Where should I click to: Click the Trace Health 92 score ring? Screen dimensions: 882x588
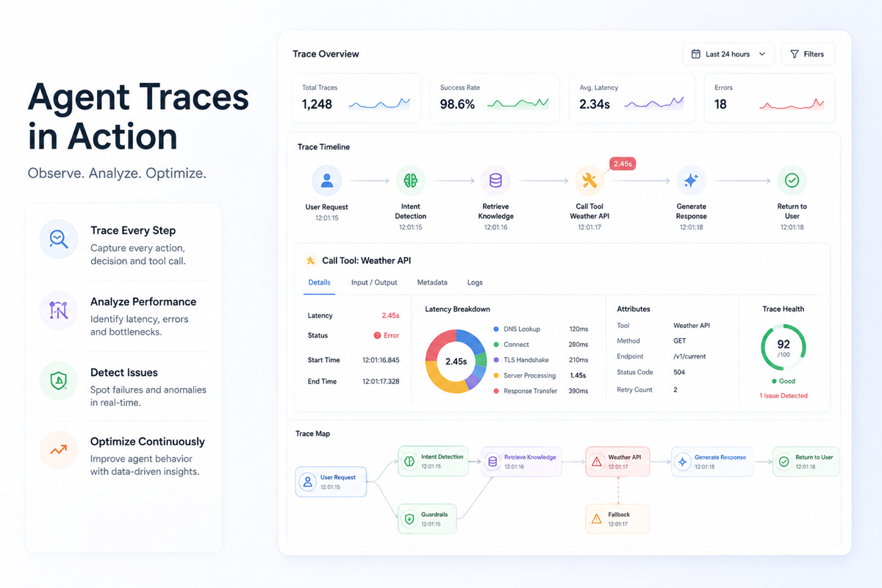point(784,347)
